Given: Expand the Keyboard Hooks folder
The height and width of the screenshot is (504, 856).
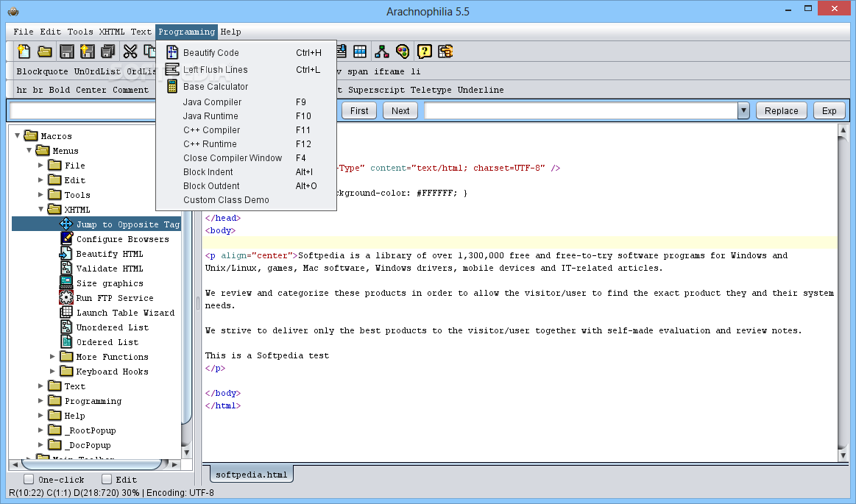Looking at the screenshot, I should pyautogui.click(x=53, y=371).
